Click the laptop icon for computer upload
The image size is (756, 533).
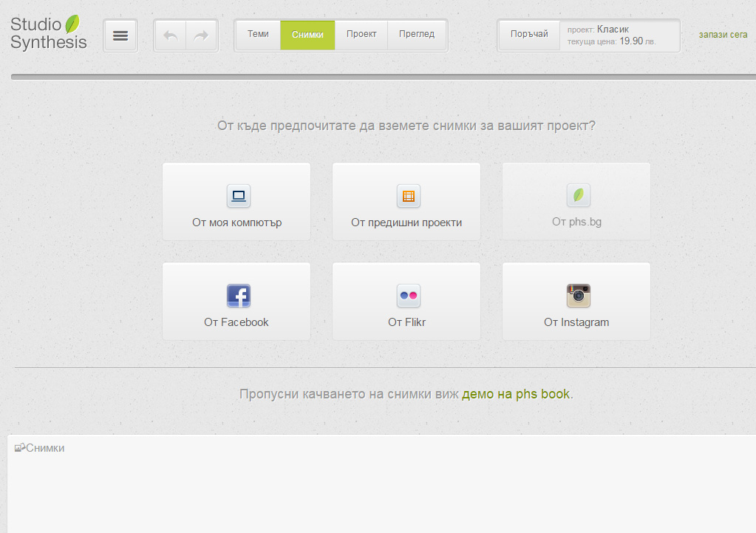238,196
